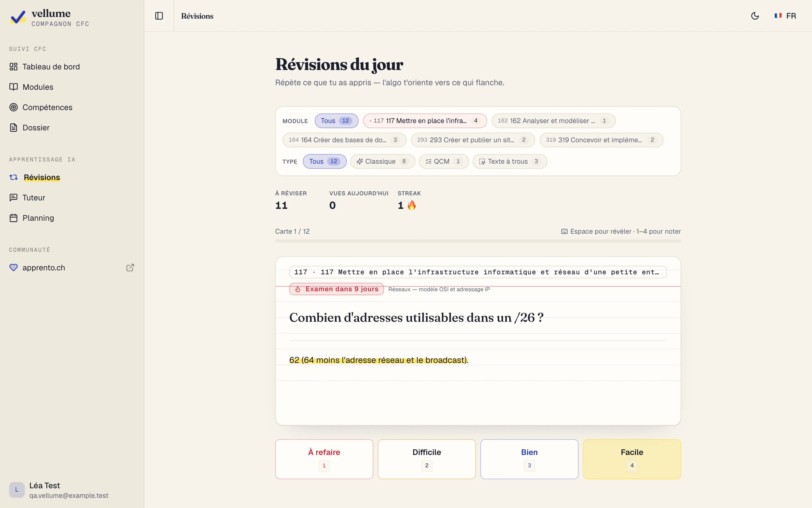Click the Modules book icon
812x508 pixels.
pos(14,87)
